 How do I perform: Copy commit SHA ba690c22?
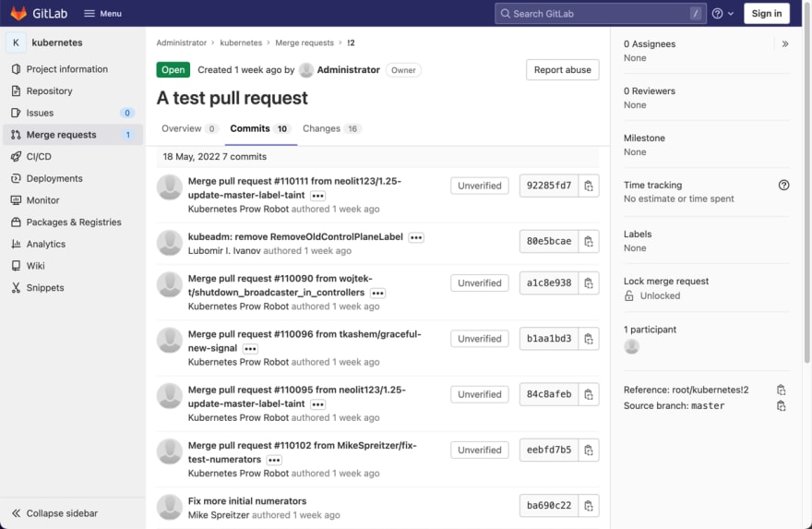pyautogui.click(x=589, y=505)
